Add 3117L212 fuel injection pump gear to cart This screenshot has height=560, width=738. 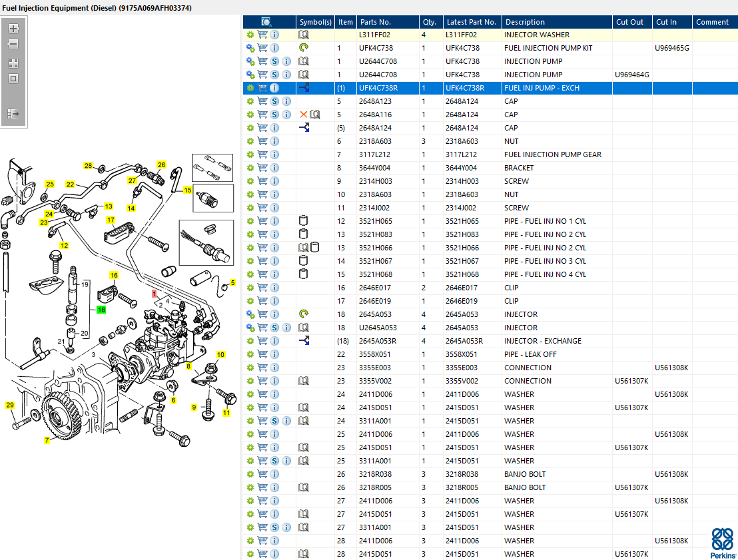pyautogui.click(x=262, y=154)
